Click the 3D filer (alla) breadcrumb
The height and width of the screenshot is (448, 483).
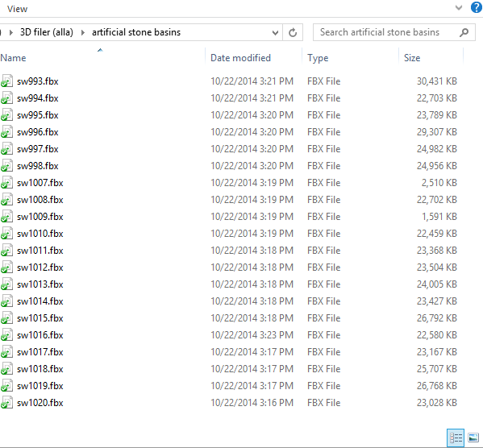[x=47, y=32]
